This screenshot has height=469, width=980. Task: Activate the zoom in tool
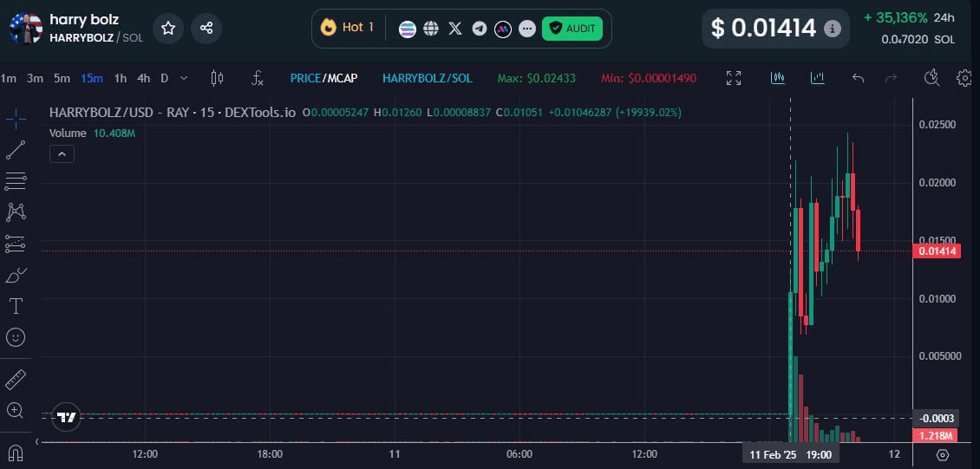[16, 410]
